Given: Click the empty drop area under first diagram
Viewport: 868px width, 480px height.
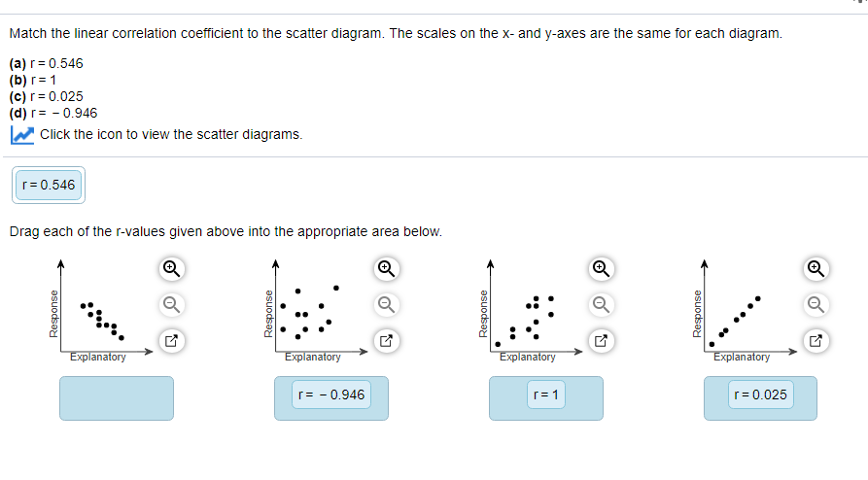Looking at the screenshot, I should [x=117, y=398].
